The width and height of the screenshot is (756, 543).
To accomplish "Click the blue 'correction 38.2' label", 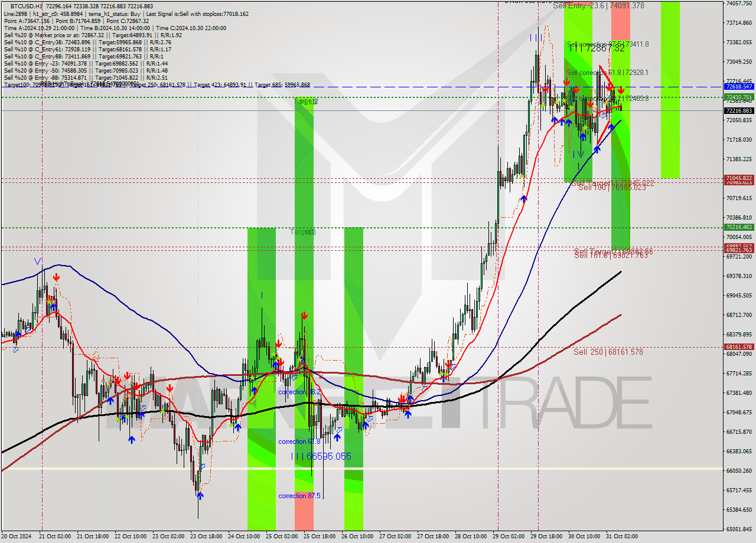I will coord(299,392).
